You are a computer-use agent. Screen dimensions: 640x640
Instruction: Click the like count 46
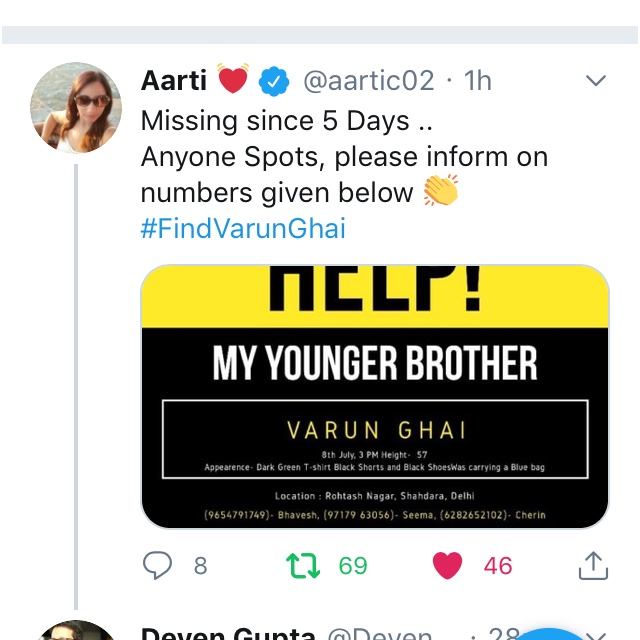(498, 566)
